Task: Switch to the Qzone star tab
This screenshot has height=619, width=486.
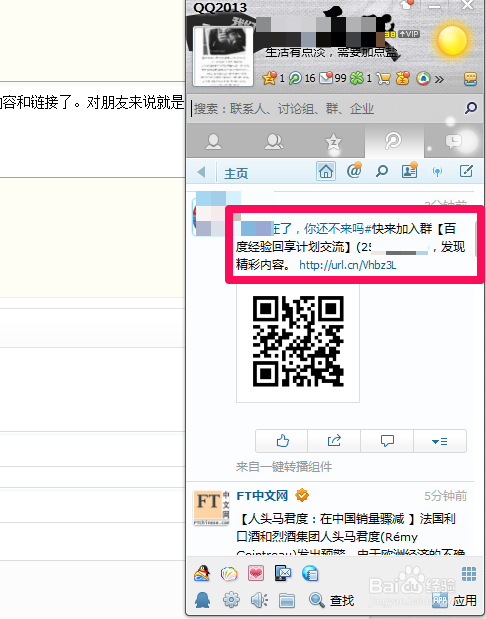Action: pyautogui.click(x=334, y=141)
